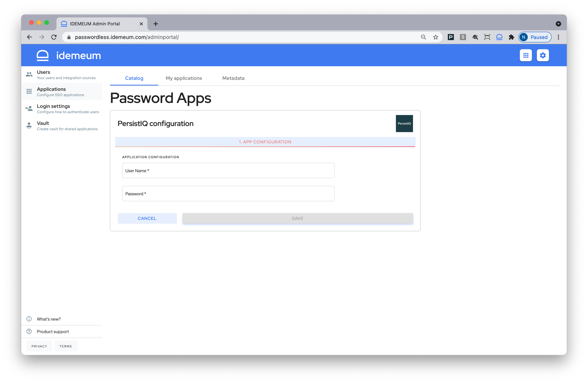Image resolution: width=588 pixels, height=383 pixels.
Task: Open Login settings in the sidebar
Action: pos(62,109)
